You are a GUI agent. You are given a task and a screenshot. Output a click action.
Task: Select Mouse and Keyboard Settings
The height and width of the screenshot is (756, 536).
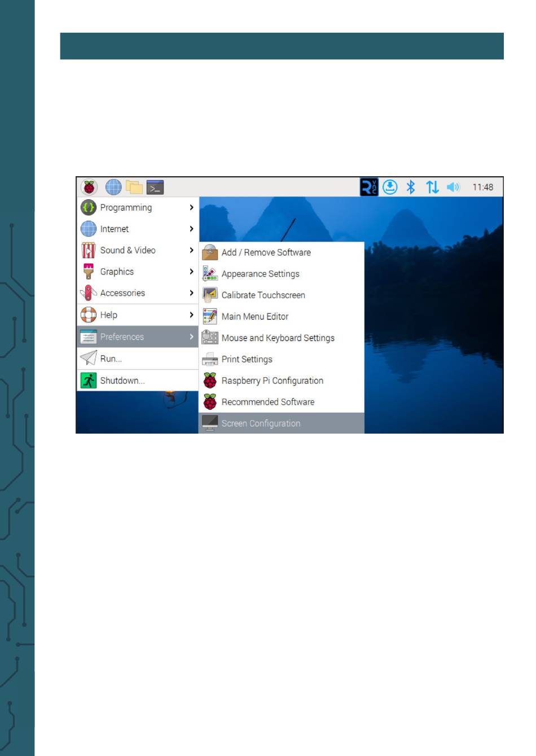pyautogui.click(x=282, y=338)
